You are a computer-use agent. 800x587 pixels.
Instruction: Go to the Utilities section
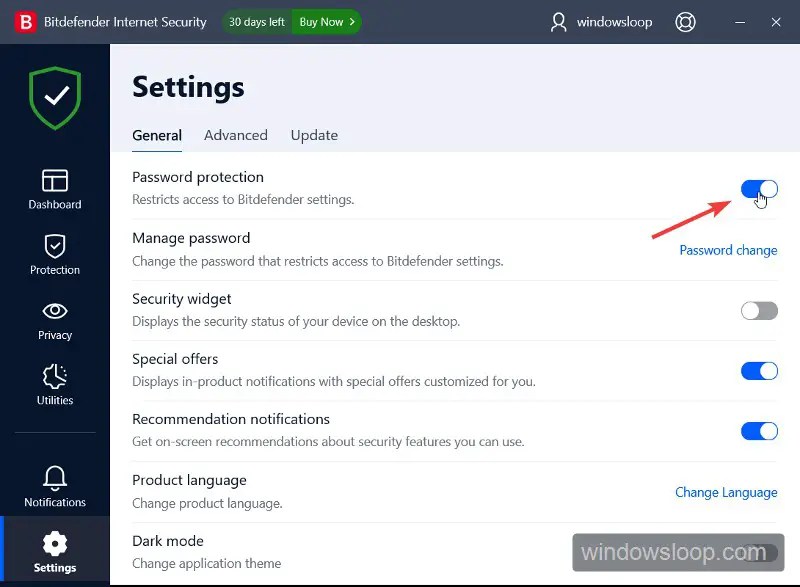[x=54, y=385]
